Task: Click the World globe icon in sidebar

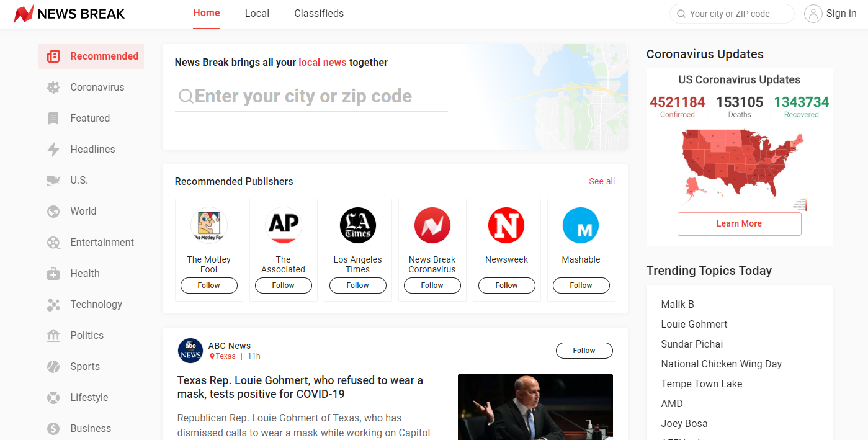Action: click(x=53, y=212)
